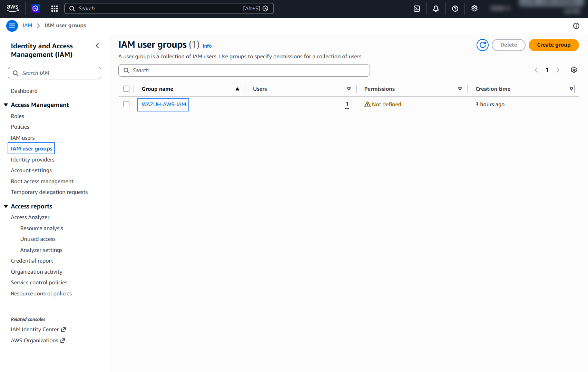Check the WAZUH-AWS-IAM row checkbox
This screenshot has height=372, width=588.
126,104
